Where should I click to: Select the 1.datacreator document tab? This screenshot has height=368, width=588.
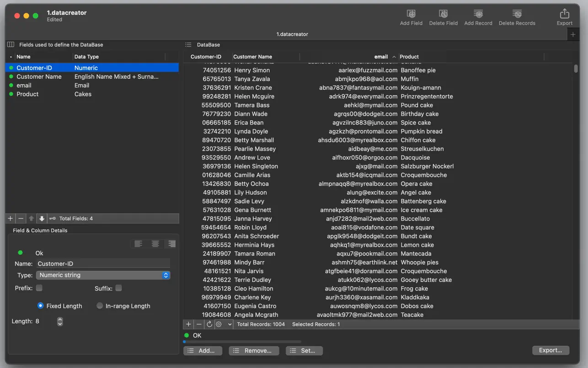coord(292,34)
